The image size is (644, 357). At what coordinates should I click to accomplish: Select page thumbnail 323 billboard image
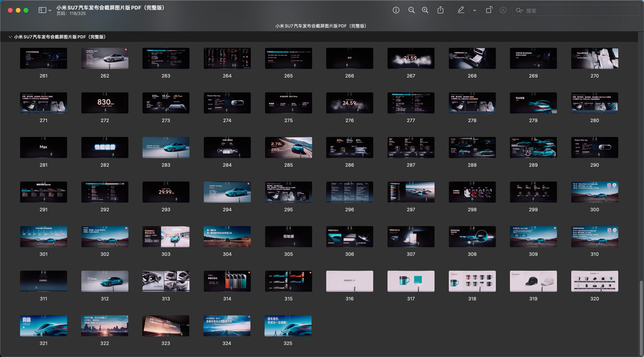click(166, 325)
